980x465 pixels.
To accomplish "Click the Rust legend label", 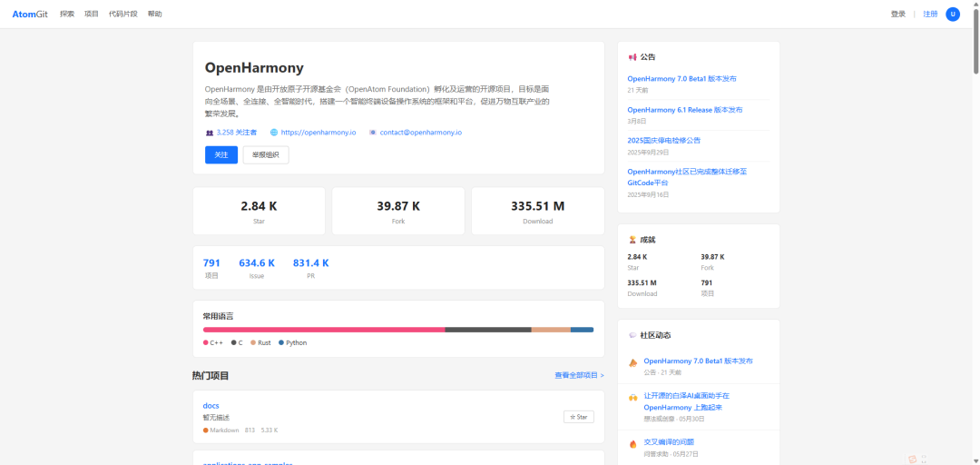I will 264,343.
